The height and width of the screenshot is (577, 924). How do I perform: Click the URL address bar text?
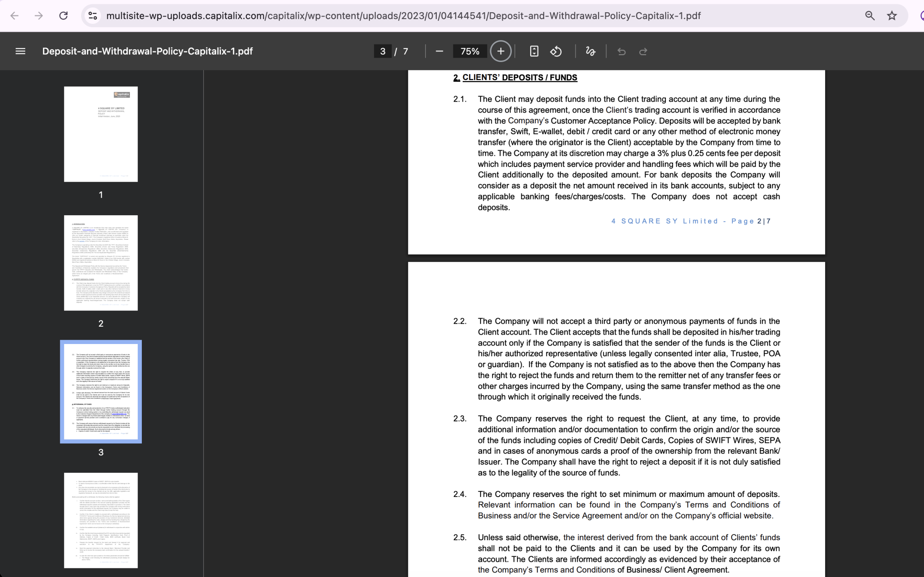[403, 16]
